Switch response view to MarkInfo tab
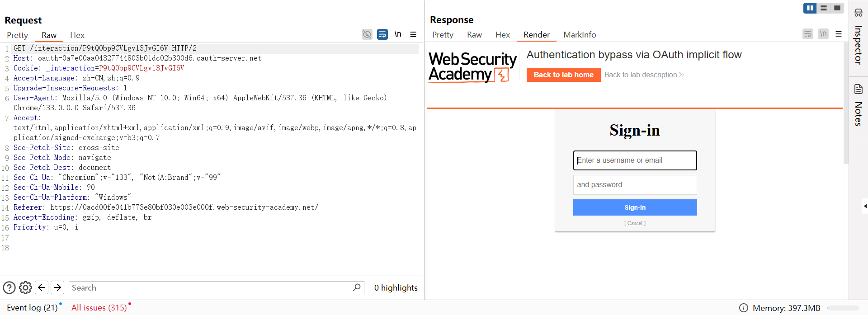Viewport: 868px width, 315px height. click(580, 35)
